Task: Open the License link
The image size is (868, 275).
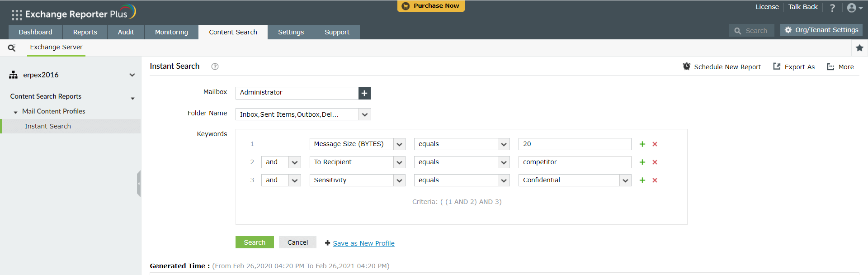Action: click(767, 7)
